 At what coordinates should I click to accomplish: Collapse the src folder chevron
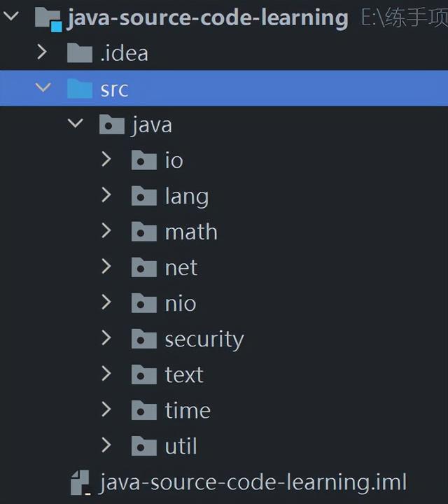(43, 87)
